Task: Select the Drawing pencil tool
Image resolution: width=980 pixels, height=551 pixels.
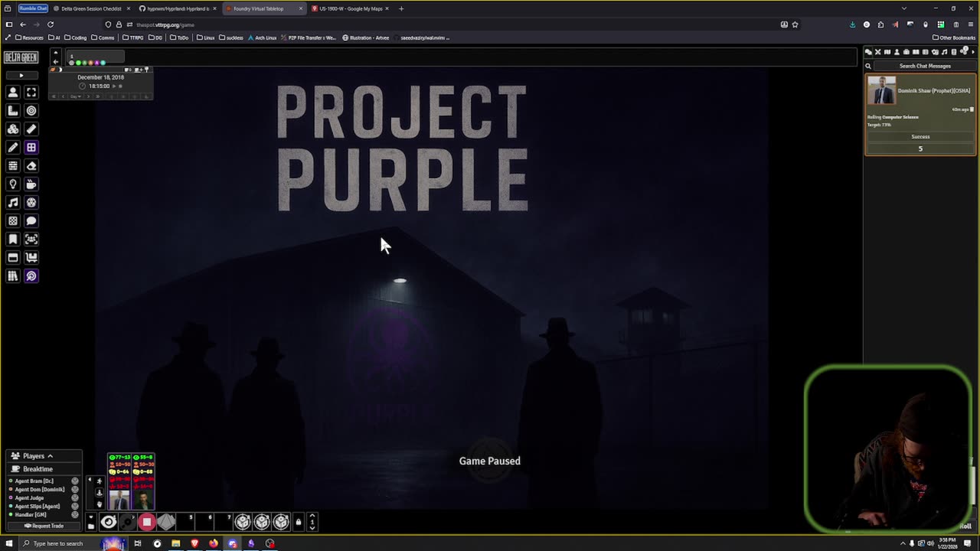Action: (x=13, y=148)
